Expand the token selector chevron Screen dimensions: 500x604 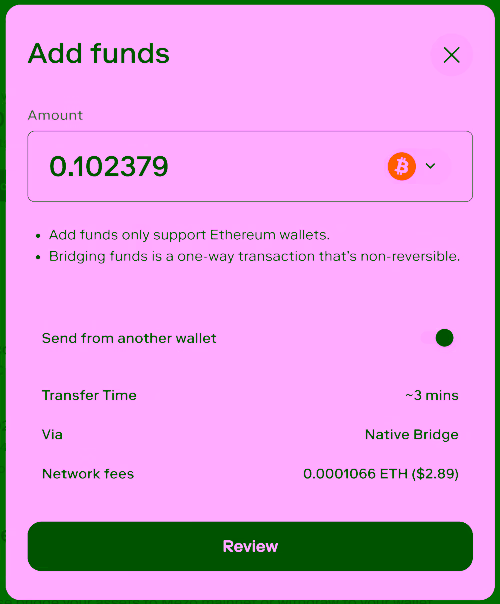click(430, 166)
